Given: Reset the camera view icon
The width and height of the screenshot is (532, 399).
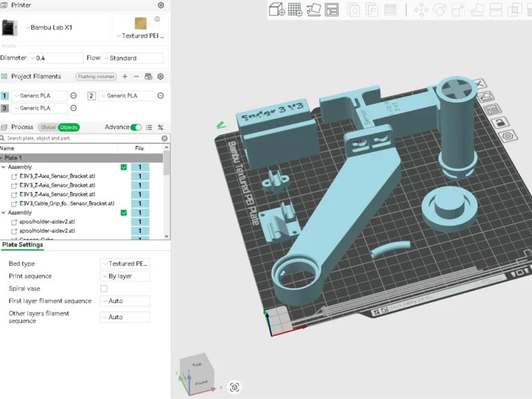Looking at the screenshot, I should tap(235, 387).
